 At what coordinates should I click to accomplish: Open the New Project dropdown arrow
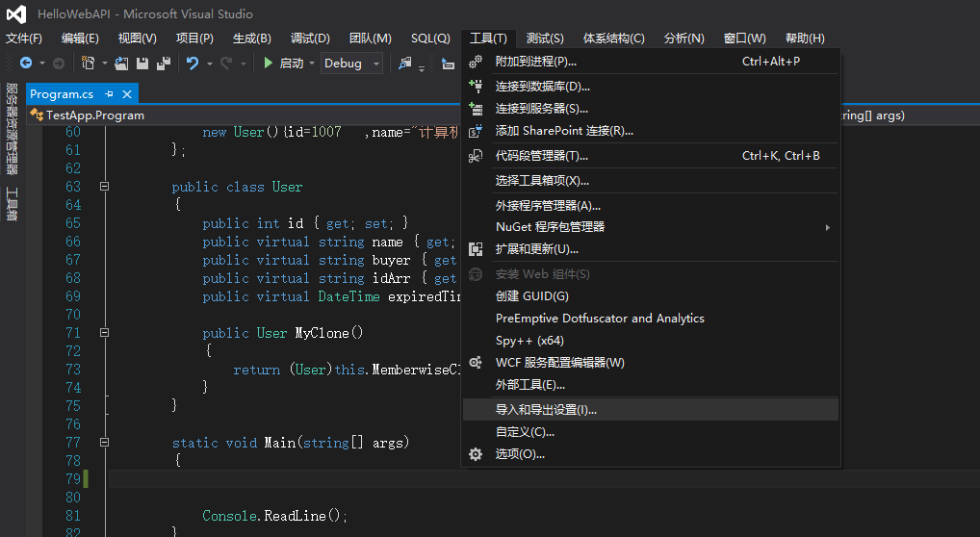pyautogui.click(x=104, y=64)
